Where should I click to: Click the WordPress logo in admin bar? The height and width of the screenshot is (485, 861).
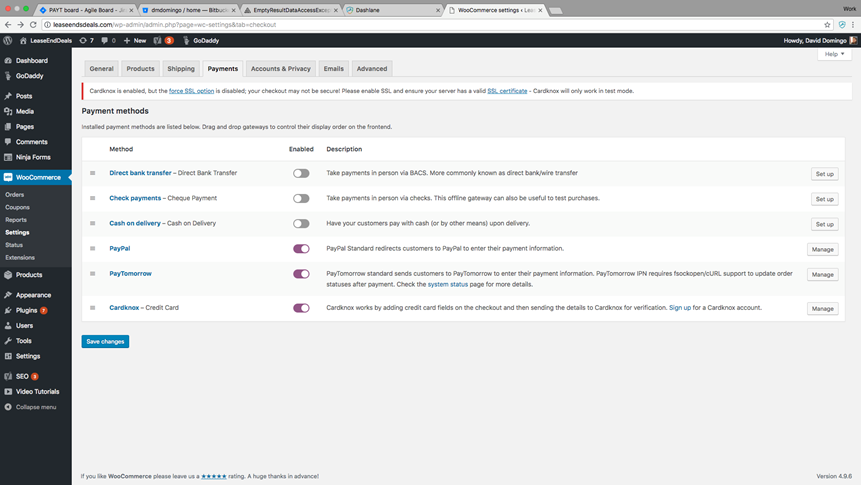point(8,40)
